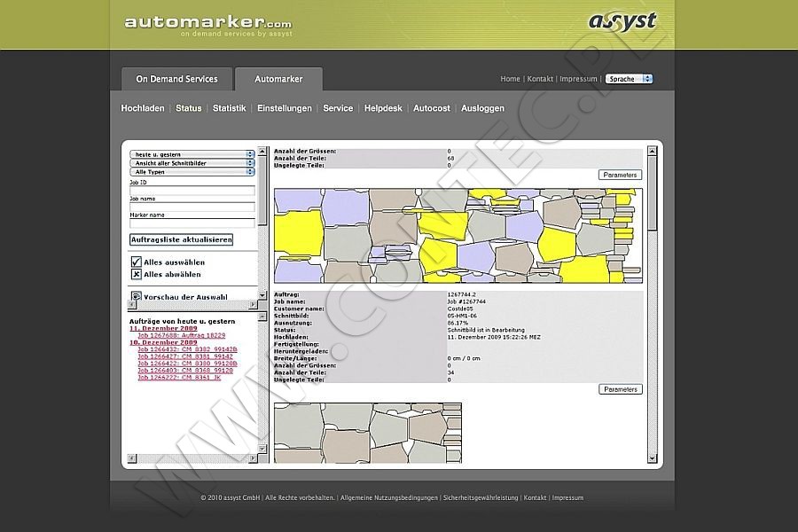The height and width of the screenshot is (532, 798).
Task: Click the Parameters button above the colored marker
Action: (x=620, y=175)
